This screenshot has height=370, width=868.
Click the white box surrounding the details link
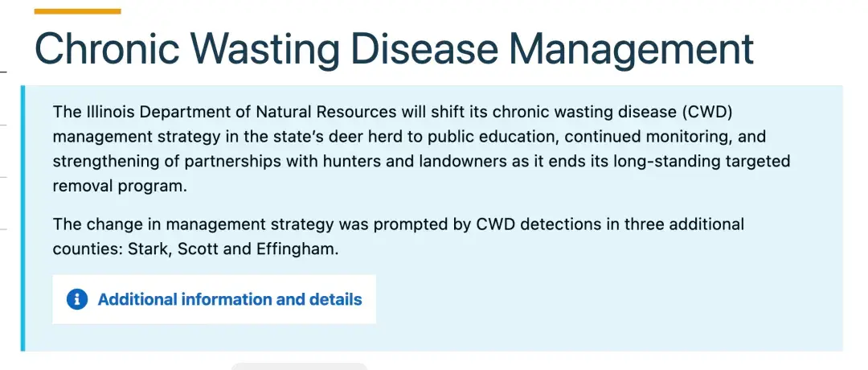click(x=215, y=299)
